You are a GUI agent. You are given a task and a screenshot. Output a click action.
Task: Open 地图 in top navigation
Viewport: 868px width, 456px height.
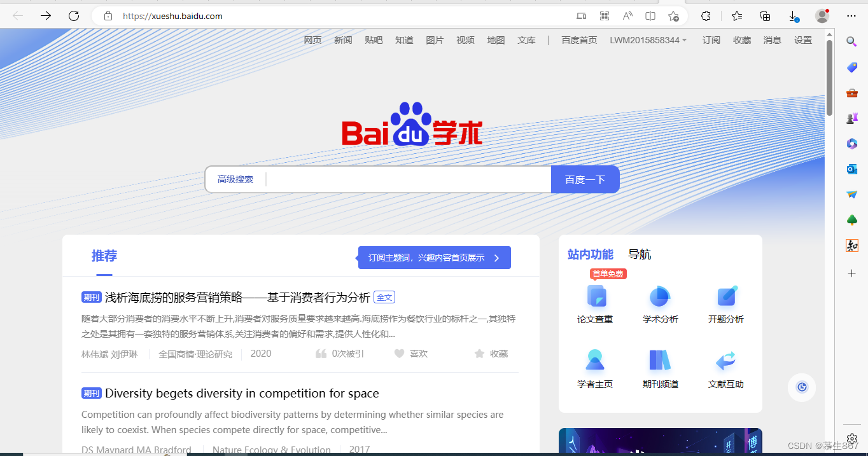point(496,40)
